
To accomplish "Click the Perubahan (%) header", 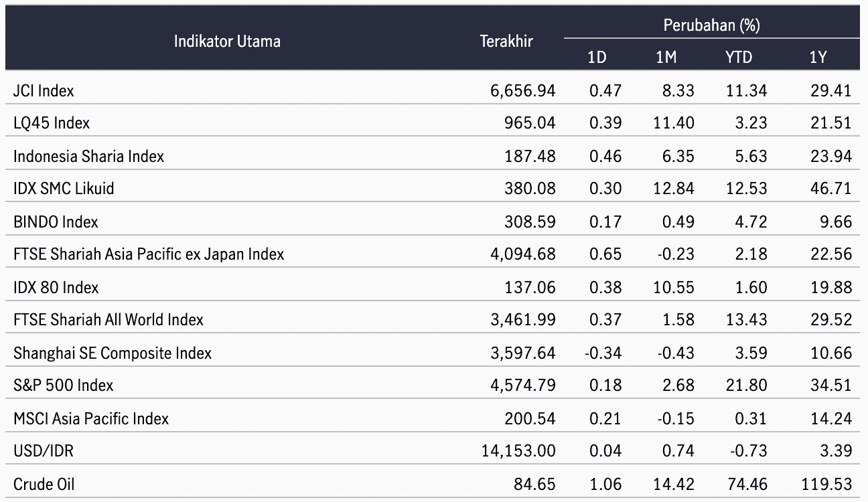I will tap(711, 25).
